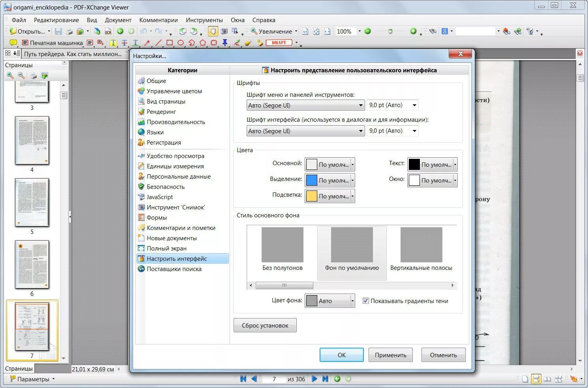Jump to first page navigation arrow
The width and height of the screenshot is (588, 388).
click(x=243, y=379)
